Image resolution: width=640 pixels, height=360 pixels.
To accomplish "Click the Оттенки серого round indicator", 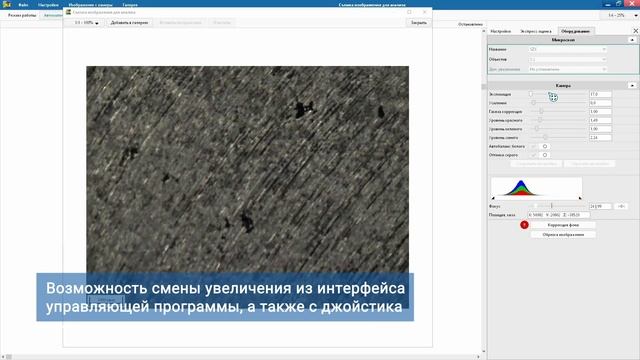I will [544, 155].
